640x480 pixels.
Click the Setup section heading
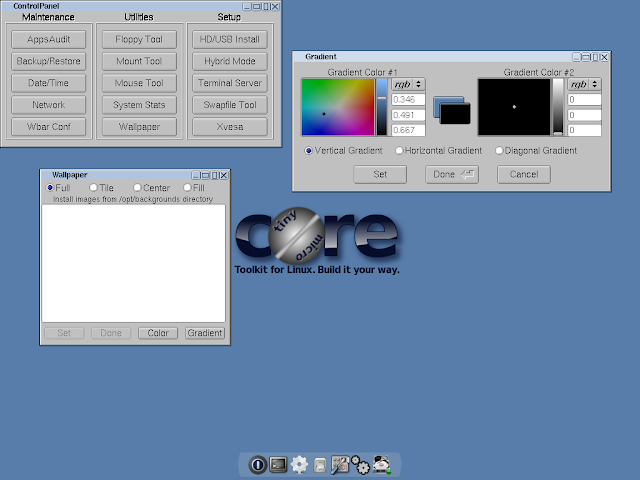(229, 17)
